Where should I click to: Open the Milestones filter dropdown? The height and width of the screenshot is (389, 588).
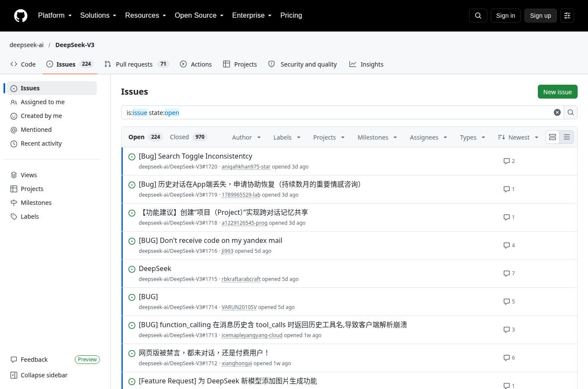click(x=377, y=137)
